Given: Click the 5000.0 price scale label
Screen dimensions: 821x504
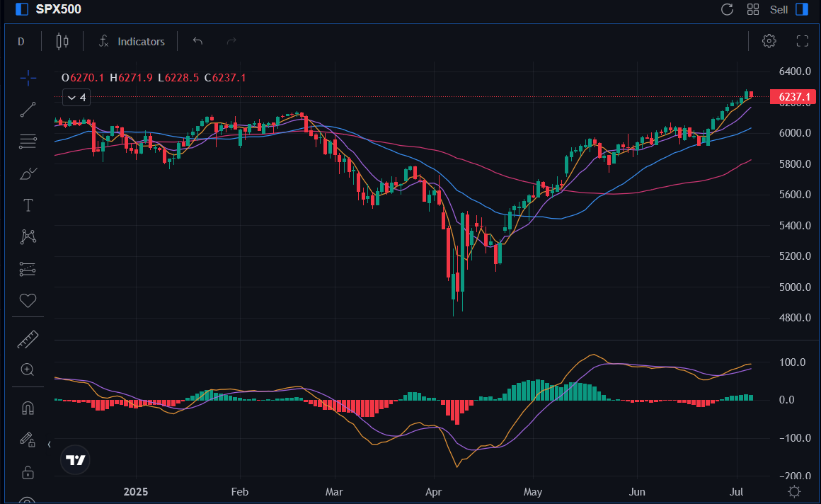Looking at the screenshot, I should coord(795,287).
